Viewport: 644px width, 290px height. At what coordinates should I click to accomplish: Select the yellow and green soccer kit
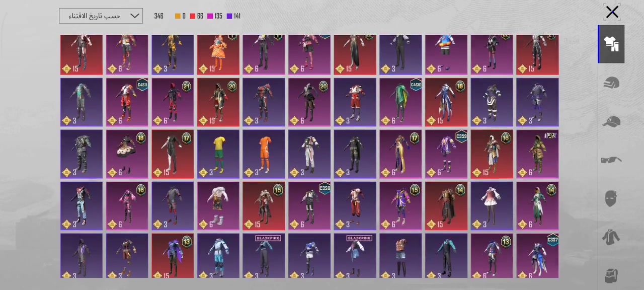point(218,154)
